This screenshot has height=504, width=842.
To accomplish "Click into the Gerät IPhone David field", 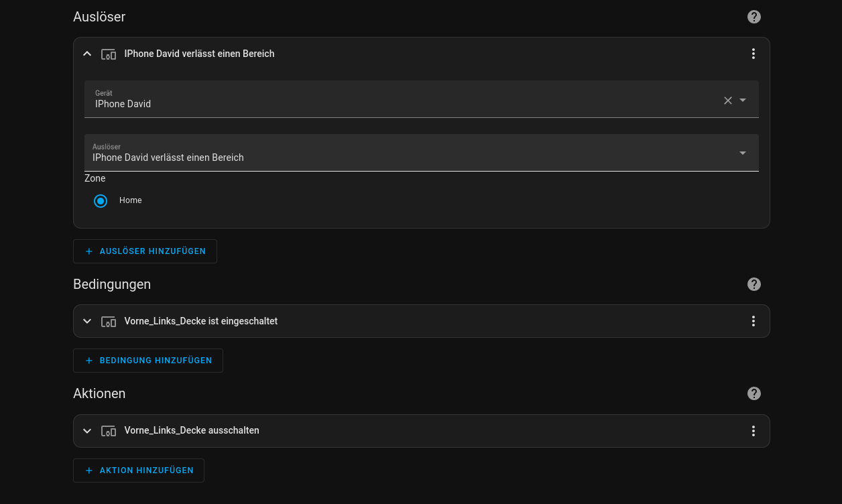I will click(x=422, y=99).
